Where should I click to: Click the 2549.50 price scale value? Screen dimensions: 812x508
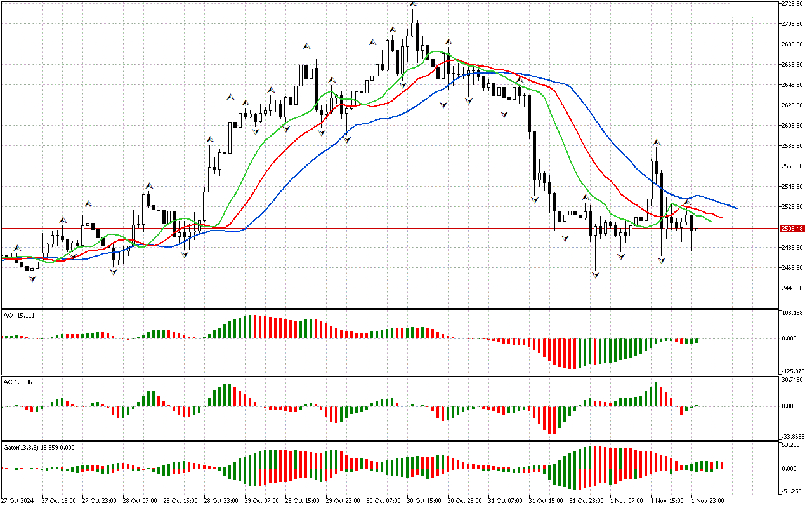click(794, 187)
